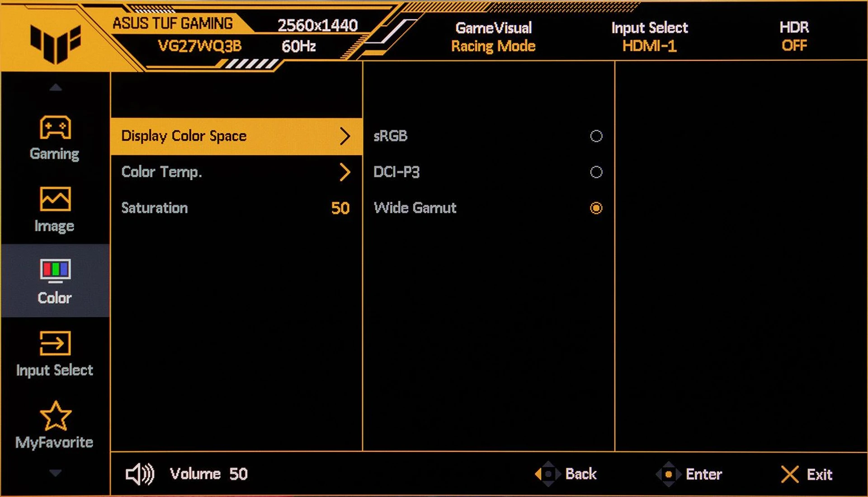Click the 2560x1440 resolution text
This screenshot has height=497, width=868.
[317, 25]
